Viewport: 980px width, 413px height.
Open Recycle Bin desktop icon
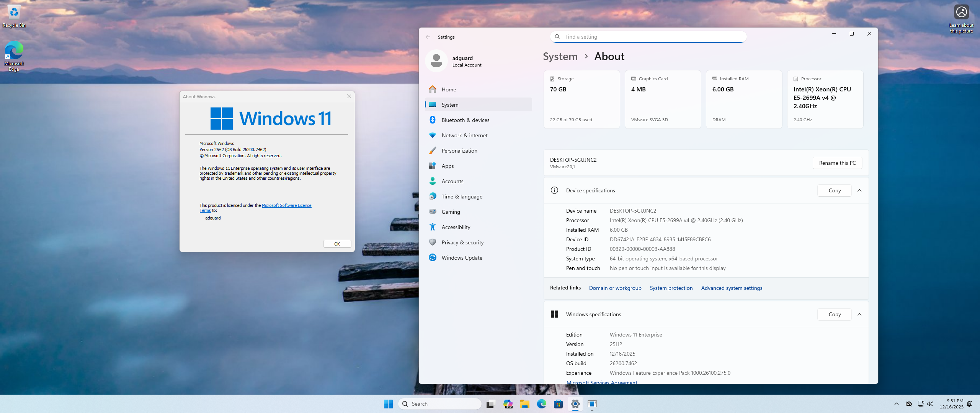pyautogui.click(x=14, y=16)
